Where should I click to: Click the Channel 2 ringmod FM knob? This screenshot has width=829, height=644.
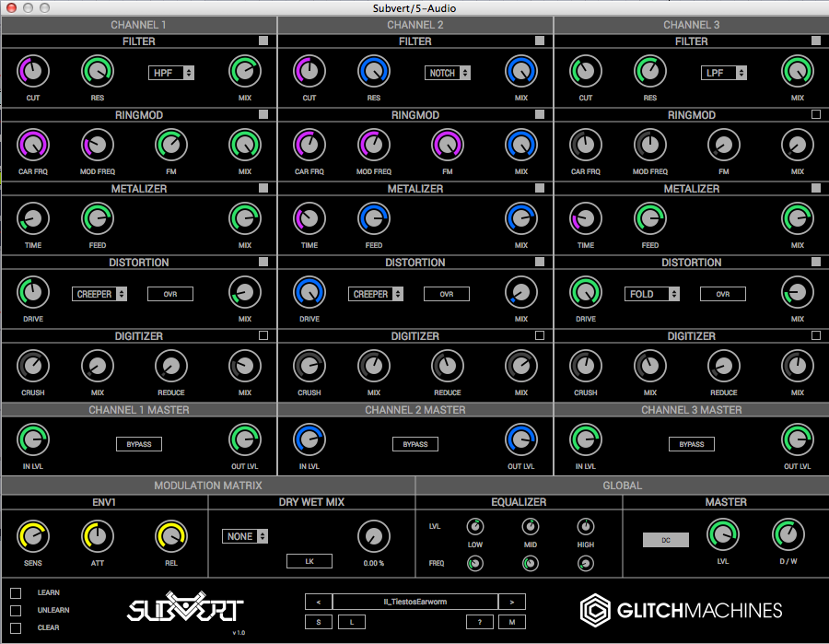point(448,145)
